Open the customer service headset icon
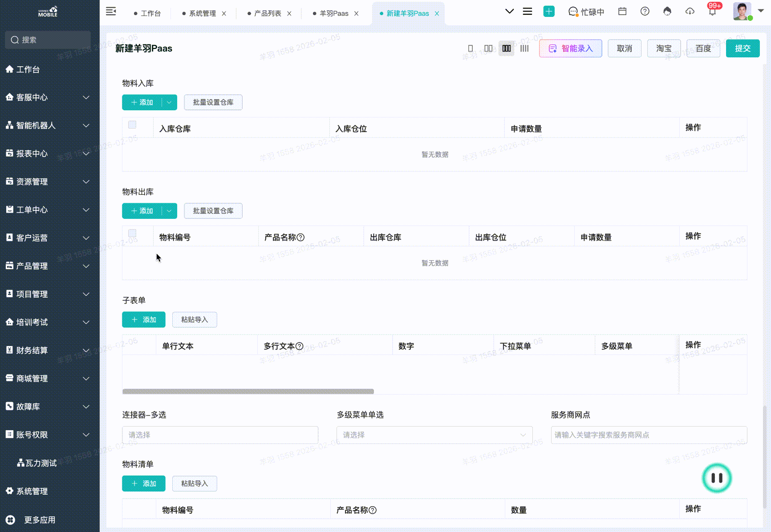This screenshot has width=771, height=532. 667,12
